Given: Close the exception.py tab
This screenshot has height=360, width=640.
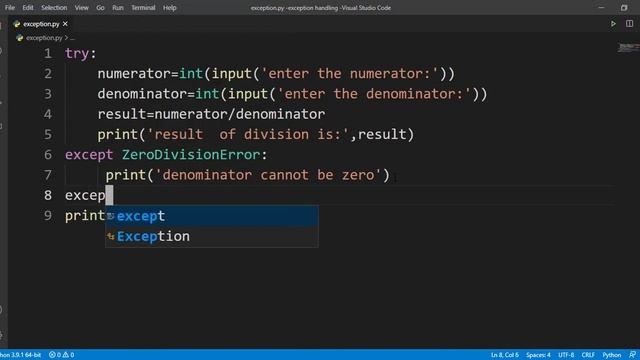Looking at the screenshot, I should [x=65, y=24].
